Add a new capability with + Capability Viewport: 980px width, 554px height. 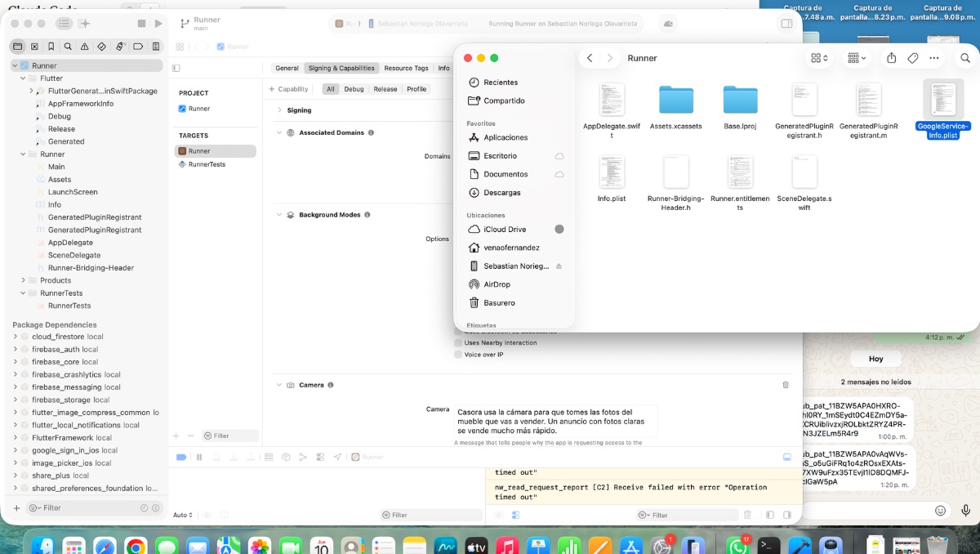click(289, 89)
